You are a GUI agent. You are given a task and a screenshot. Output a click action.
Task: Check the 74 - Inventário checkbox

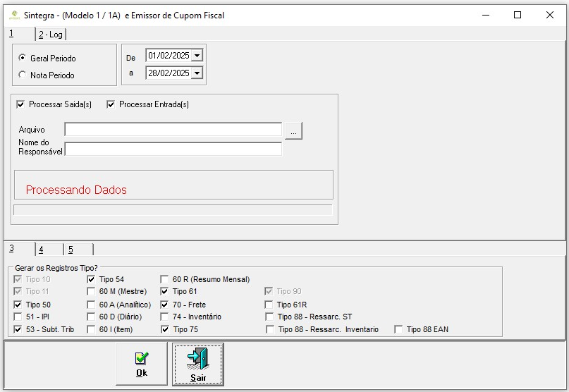point(165,317)
